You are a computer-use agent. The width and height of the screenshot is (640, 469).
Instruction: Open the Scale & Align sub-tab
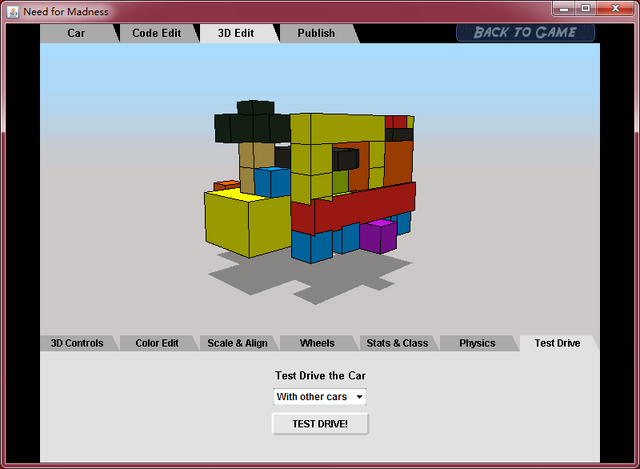click(238, 343)
